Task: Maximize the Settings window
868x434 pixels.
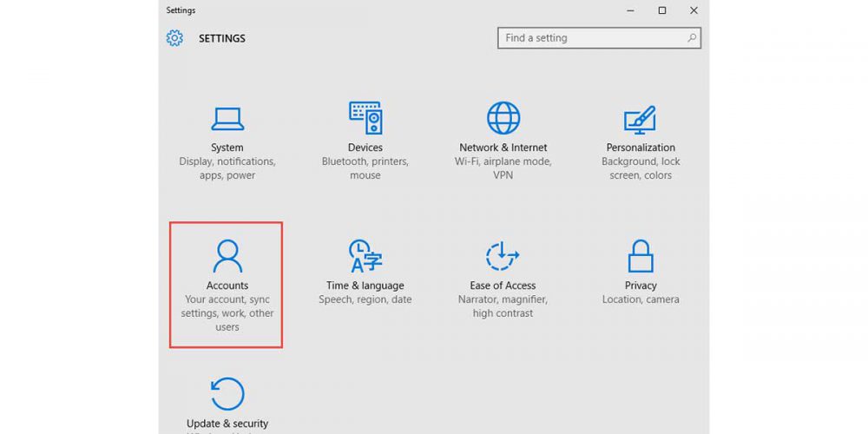Action: 662,10
